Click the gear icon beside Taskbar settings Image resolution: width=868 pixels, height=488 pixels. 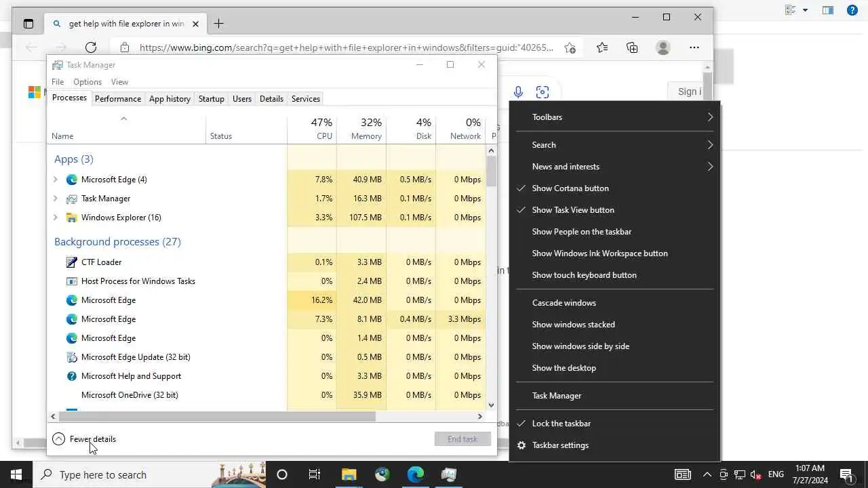pos(521,445)
